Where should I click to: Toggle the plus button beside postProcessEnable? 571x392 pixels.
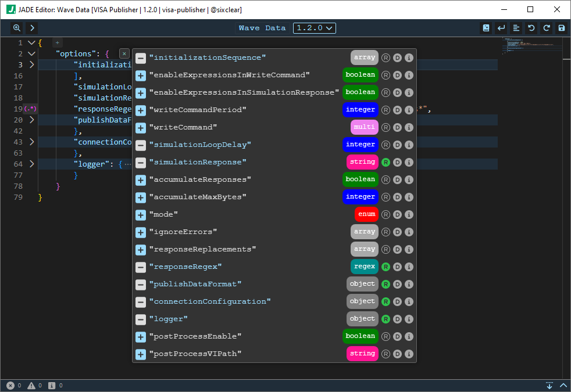[x=141, y=337]
